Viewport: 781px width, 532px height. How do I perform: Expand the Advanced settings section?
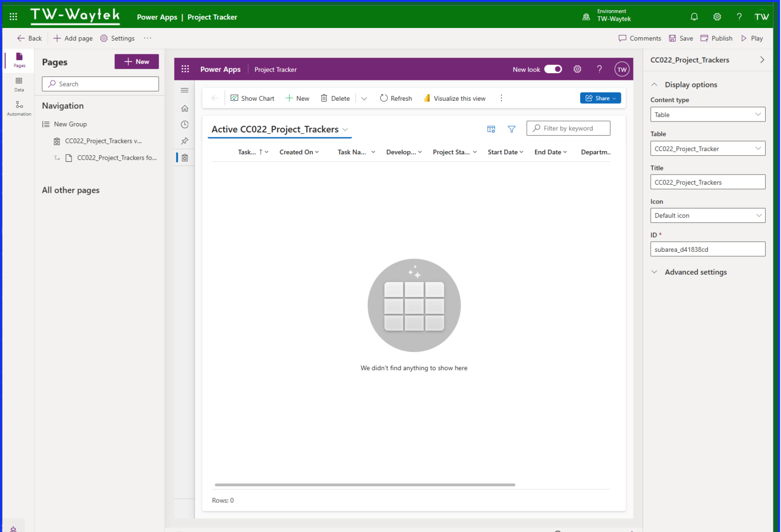click(655, 272)
